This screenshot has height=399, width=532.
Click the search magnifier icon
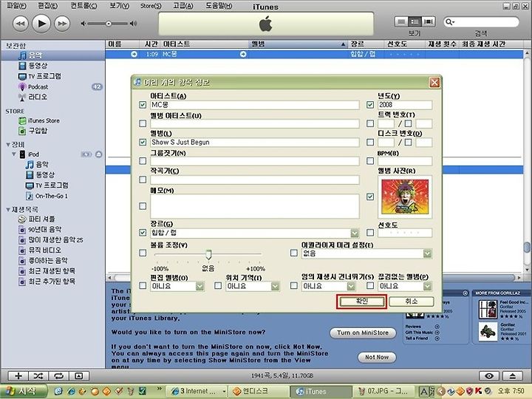point(449,22)
